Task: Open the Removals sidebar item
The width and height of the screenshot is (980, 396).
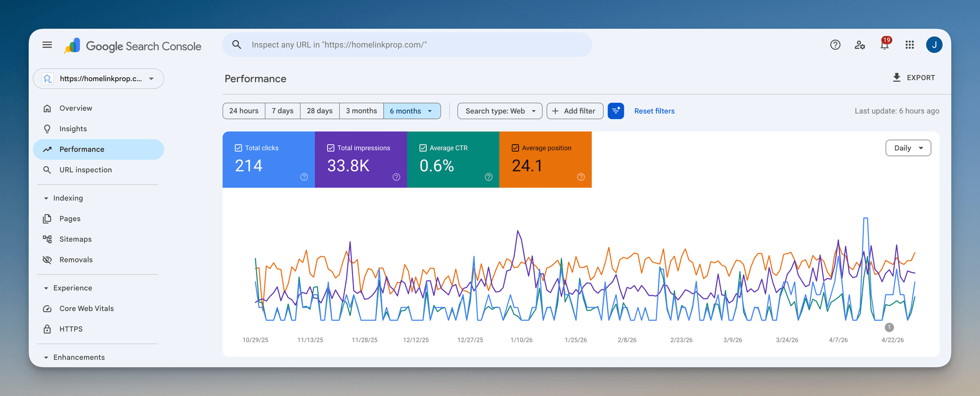Action: [99, 260]
